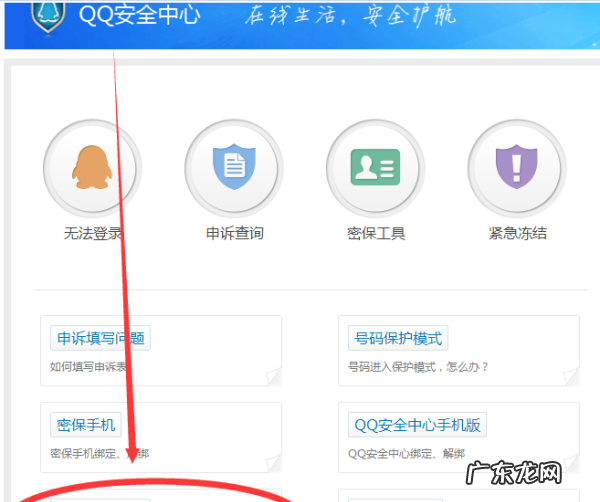Open the 申诉填写问题 help topic
Image resolution: width=600 pixels, height=502 pixels.
coord(101,338)
